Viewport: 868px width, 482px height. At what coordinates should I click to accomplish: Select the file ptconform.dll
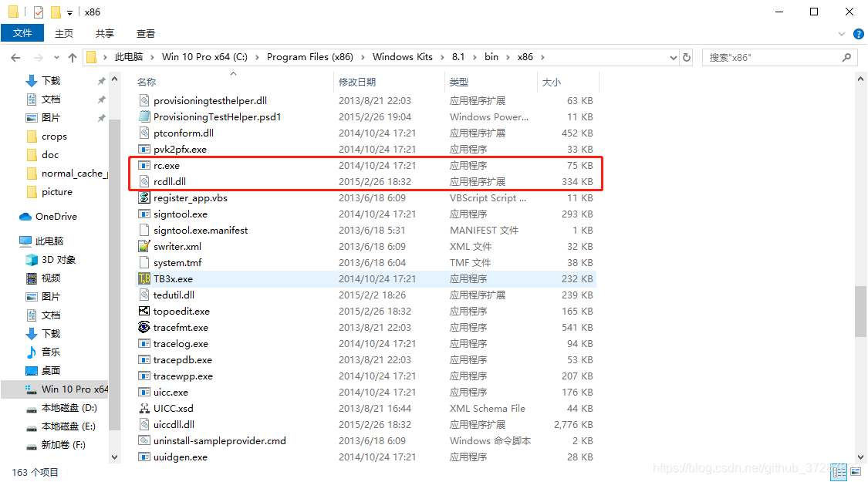coord(183,133)
